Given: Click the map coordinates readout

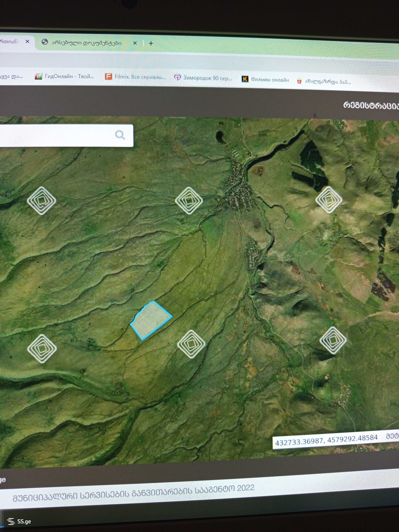Looking at the screenshot, I should 326,440.
